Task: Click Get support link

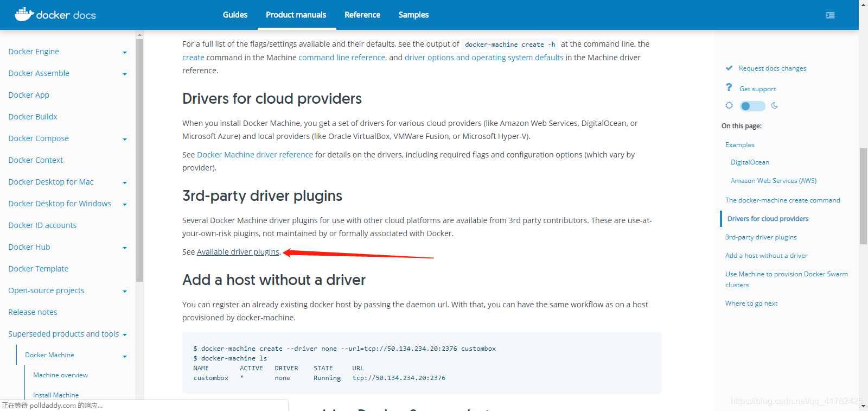Action: click(757, 89)
